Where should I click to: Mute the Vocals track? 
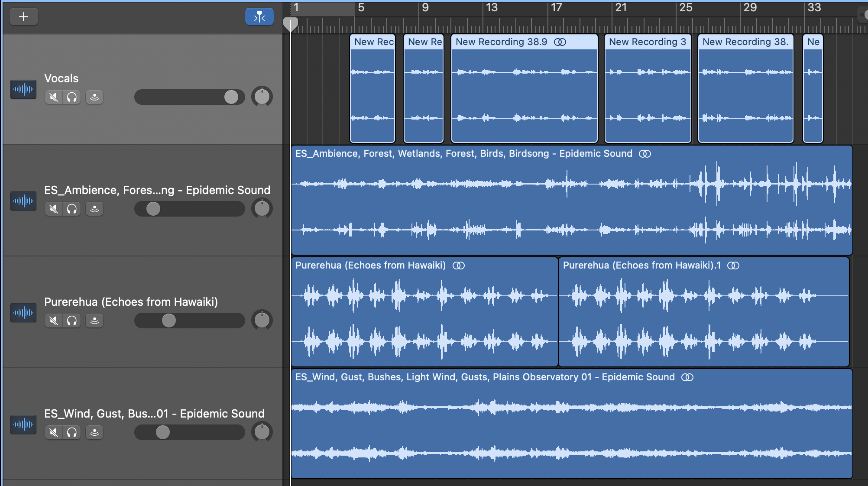54,97
